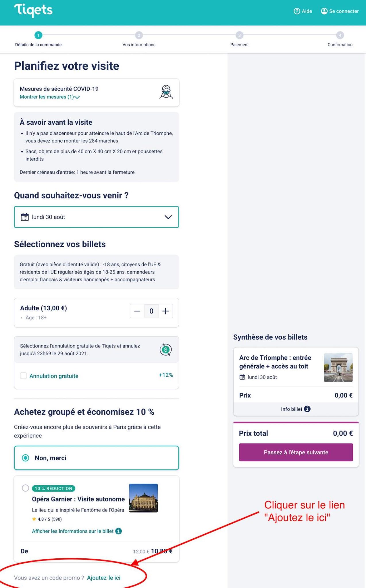This screenshot has height=588, width=366.
Task: Increase Adulte ticket count with plus
Action: point(165,311)
